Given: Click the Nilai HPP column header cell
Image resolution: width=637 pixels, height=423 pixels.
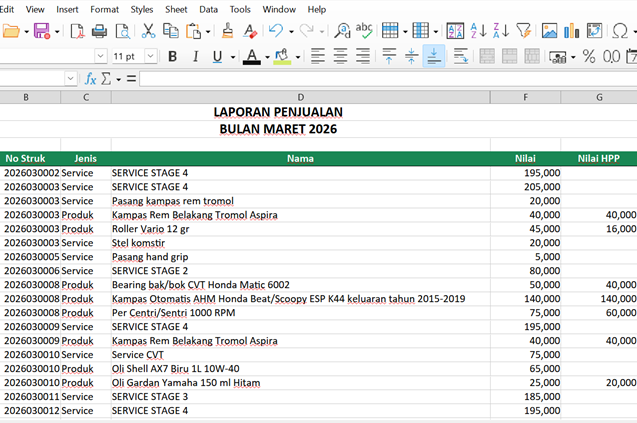Looking at the screenshot, I should point(598,158).
